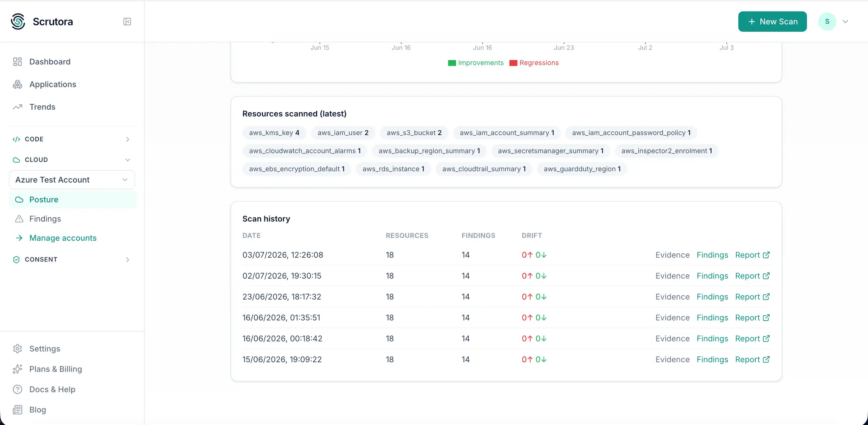The width and height of the screenshot is (868, 425).
Task: Expand the CONSENT section chevron
Action: tap(128, 260)
